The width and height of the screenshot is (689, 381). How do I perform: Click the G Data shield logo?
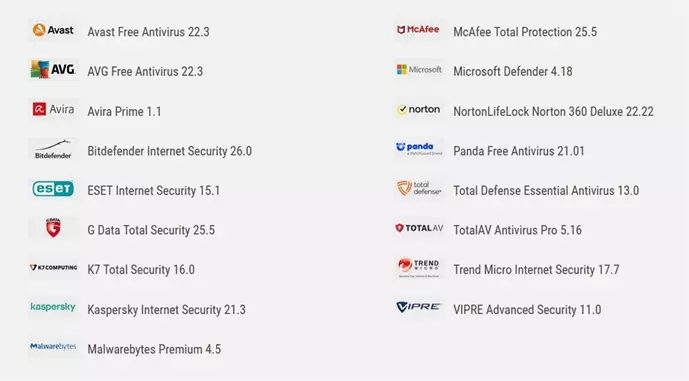[x=53, y=228]
